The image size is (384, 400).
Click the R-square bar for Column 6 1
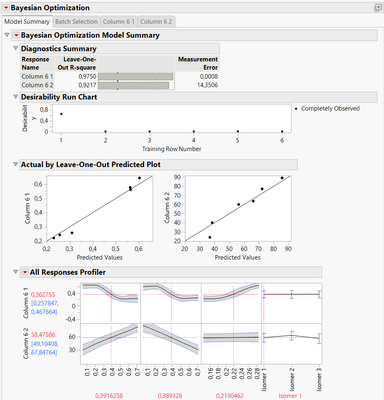tap(136, 77)
